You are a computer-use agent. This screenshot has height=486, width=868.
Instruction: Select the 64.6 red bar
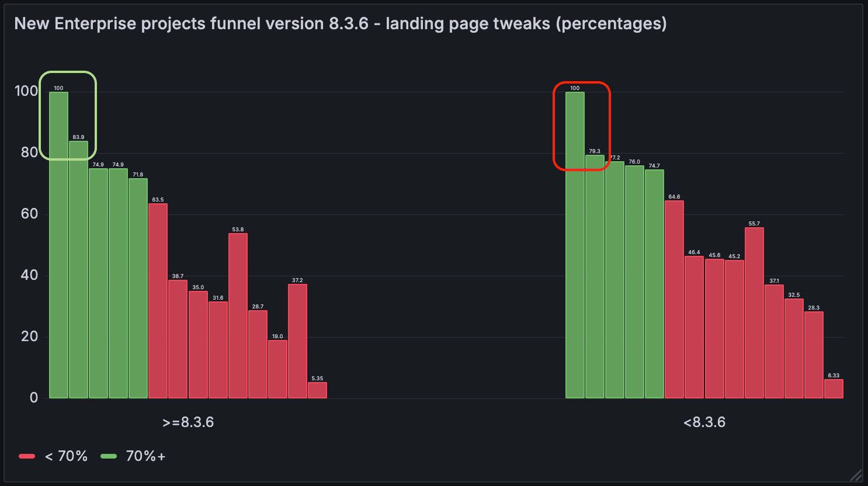coord(674,300)
